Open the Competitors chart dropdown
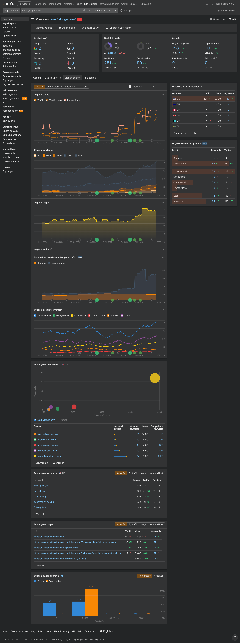240x644 pixels. [54, 87]
